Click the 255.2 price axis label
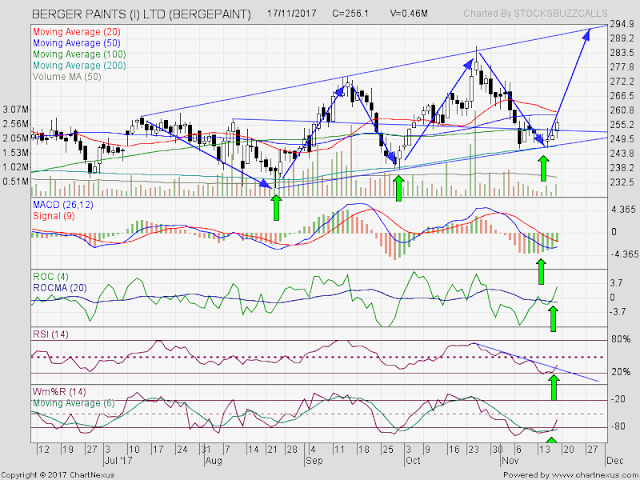640x480 pixels. point(622,124)
